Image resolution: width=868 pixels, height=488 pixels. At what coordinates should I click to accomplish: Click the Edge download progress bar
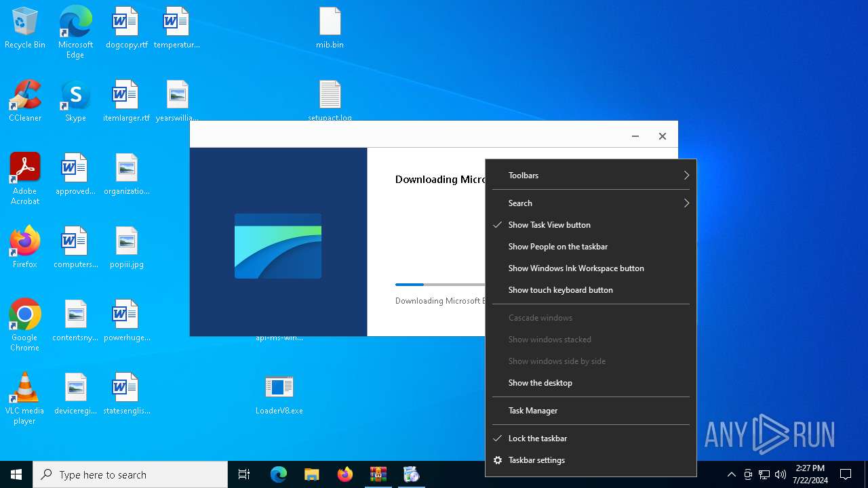pos(440,285)
